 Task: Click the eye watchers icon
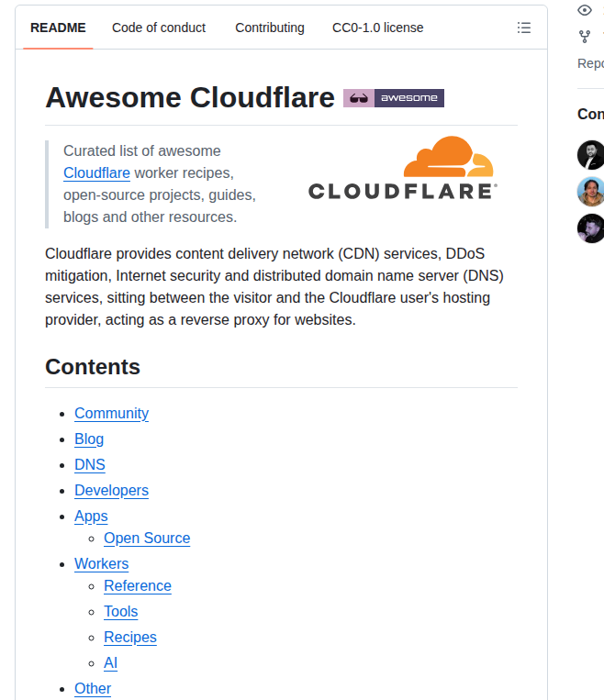pyautogui.click(x=585, y=10)
